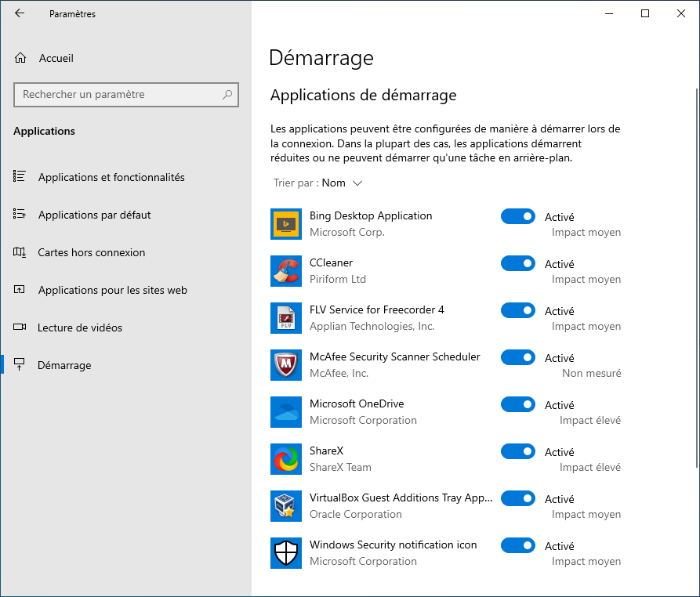The image size is (700, 597).
Task: Go to Applications par défaut
Action: (126, 215)
